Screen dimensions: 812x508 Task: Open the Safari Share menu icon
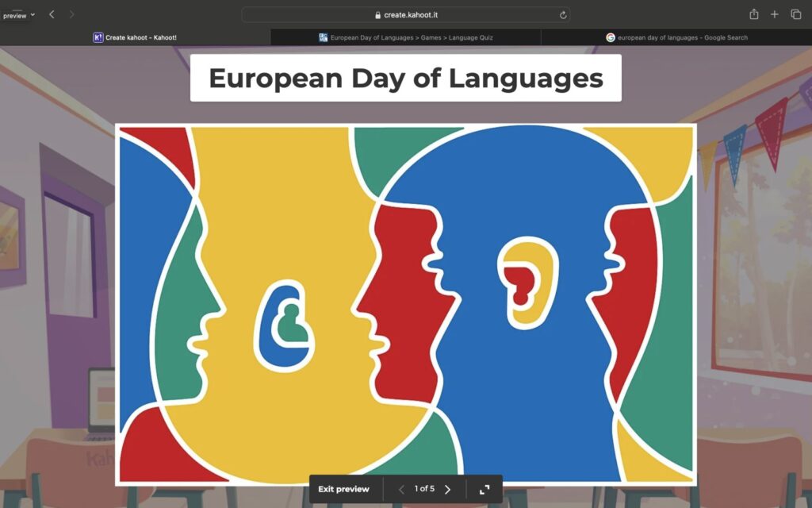coord(753,14)
